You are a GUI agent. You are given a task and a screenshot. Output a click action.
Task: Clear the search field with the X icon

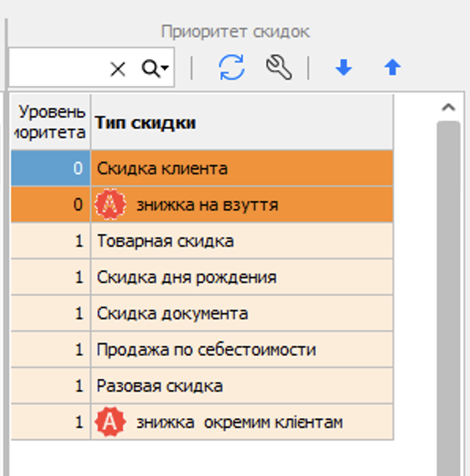(x=117, y=69)
